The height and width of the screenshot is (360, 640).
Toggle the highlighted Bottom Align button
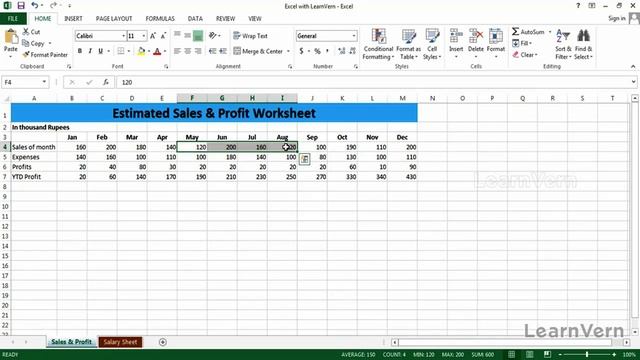[x=198, y=36]
